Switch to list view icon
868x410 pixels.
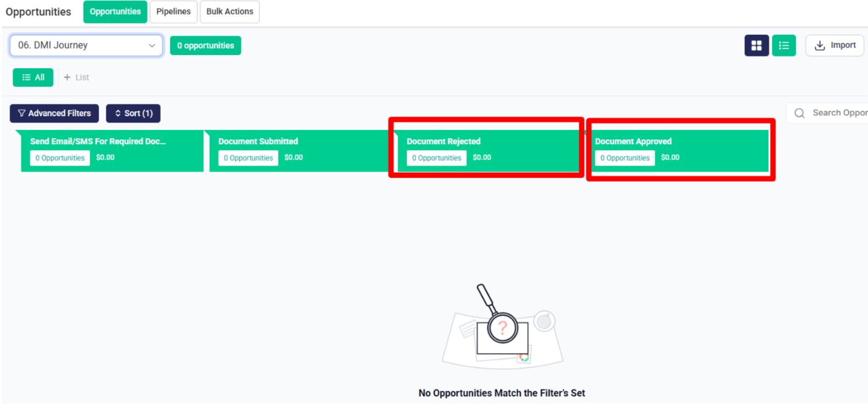click(784, 46)
